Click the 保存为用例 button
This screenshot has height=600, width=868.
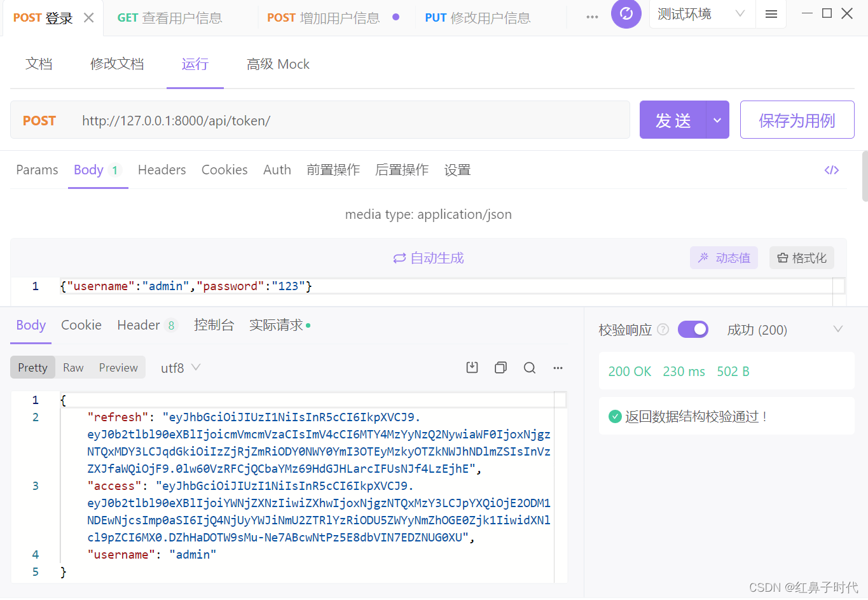tap(797, 120)
